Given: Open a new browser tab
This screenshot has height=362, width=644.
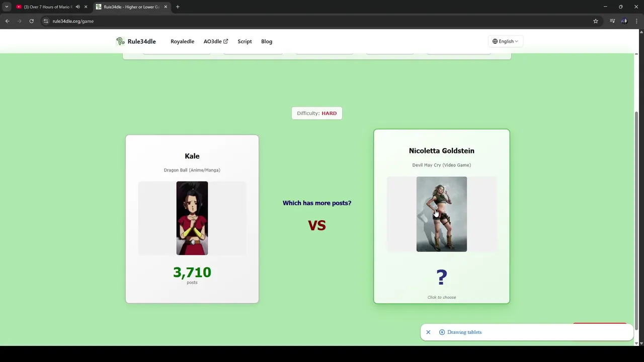Looking at the screenshot, I should [x=178, y=7].
